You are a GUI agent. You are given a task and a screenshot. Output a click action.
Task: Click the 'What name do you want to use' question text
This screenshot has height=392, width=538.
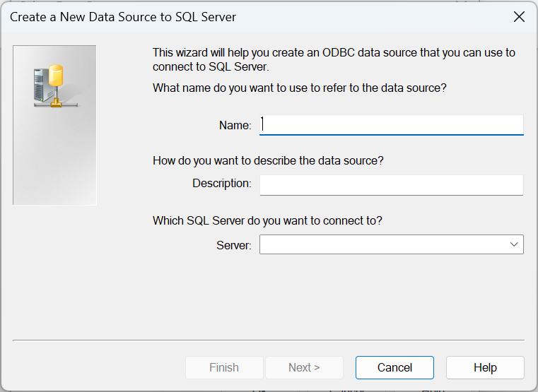click(x=300, y=88)
